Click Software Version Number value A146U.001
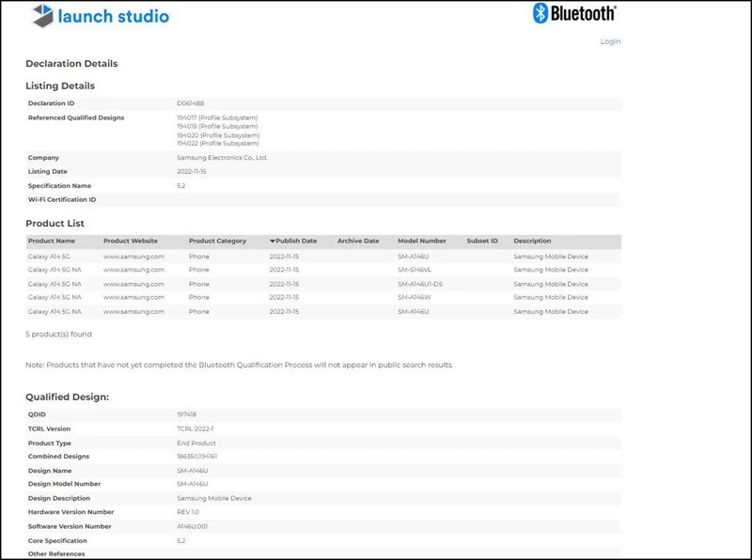 193,526
